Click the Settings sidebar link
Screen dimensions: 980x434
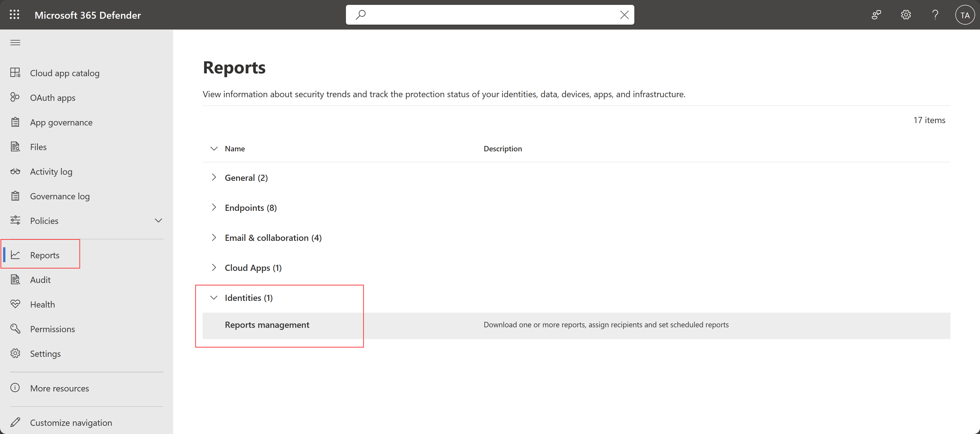[x=45, y=353]
